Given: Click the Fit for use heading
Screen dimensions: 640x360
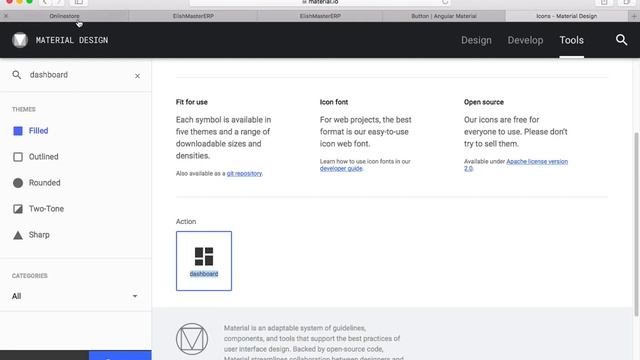Looking at the screenshot, I should tap(191, 102).
